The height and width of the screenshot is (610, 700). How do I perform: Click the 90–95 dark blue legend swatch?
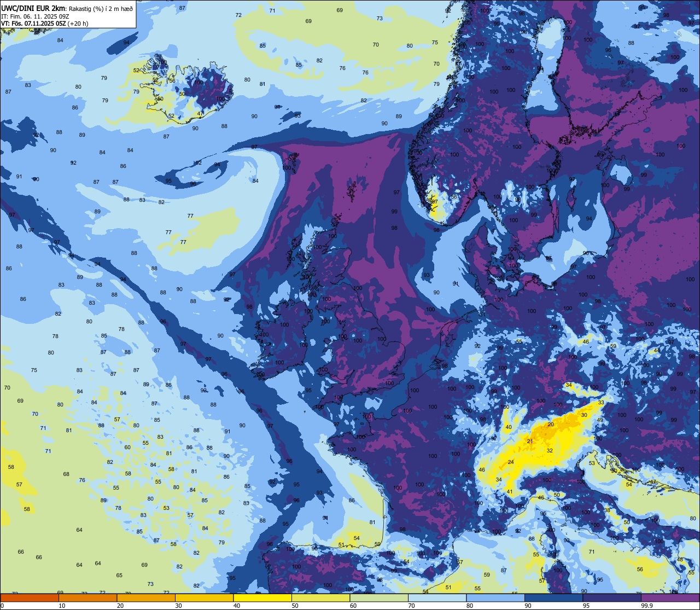click(553, 598)
